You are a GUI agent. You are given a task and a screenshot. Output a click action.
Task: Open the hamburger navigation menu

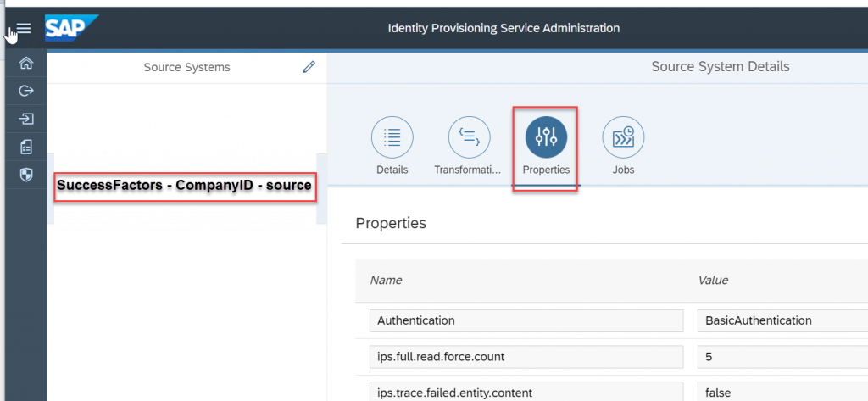click(24, 28)
